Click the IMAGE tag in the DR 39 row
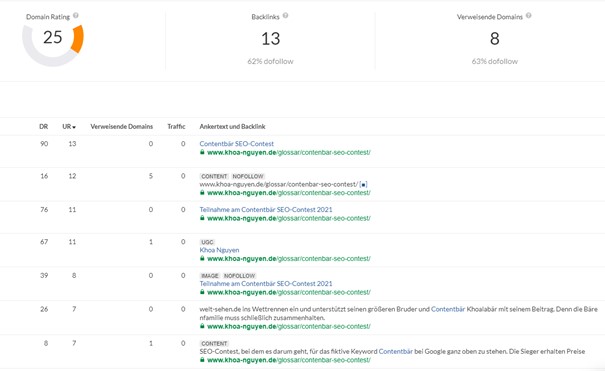605x371 pixels. point(210,276)
